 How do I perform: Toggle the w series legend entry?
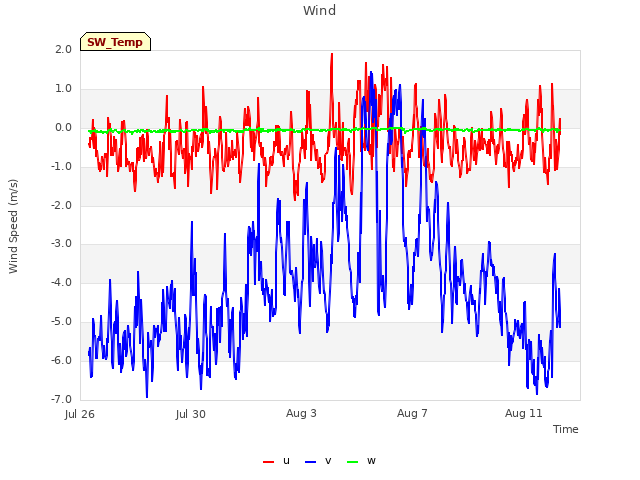tap(361, 461)
